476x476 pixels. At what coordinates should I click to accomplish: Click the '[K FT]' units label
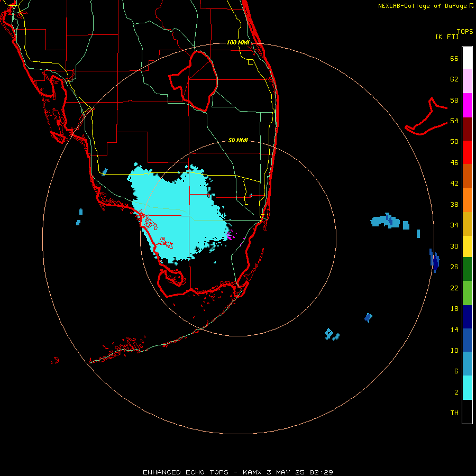point(447,36)
